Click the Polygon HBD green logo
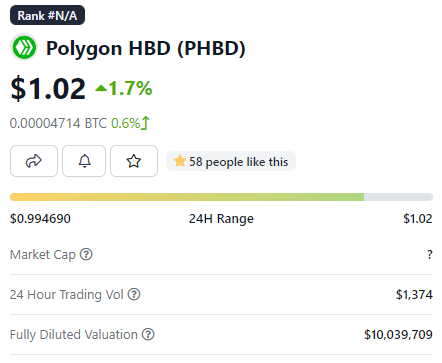The image size is (442, 363). (x=24, y=48)
